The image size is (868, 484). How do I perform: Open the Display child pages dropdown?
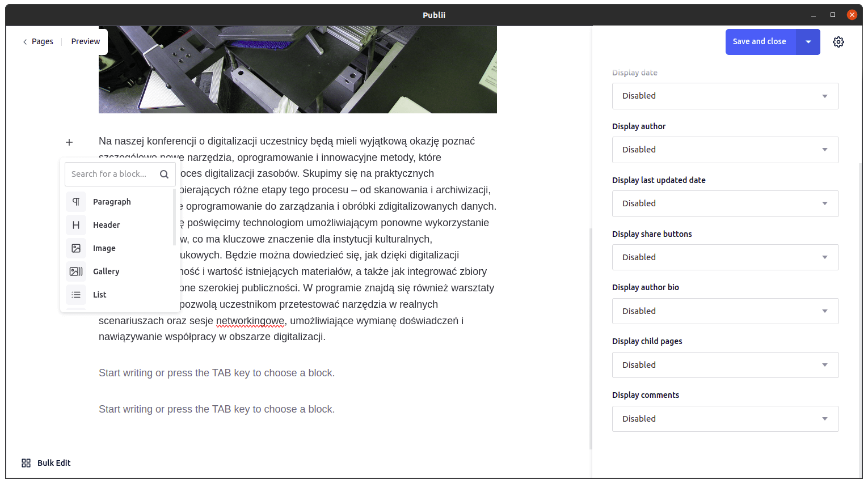[x=725, y=365]
